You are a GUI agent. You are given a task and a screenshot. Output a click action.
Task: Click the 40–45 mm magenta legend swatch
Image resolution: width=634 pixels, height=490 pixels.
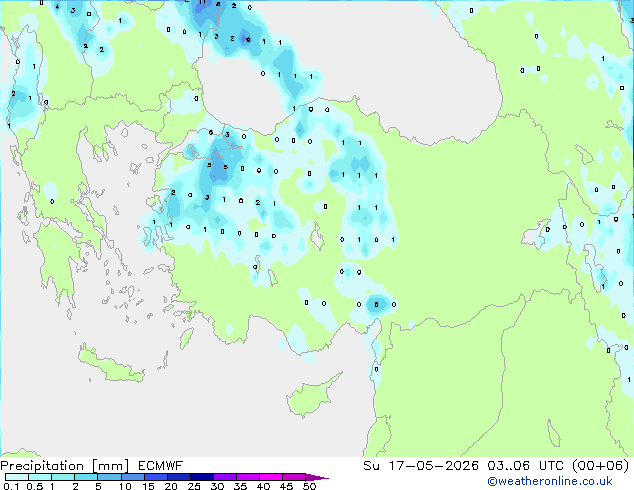click(x=271, y=477)
